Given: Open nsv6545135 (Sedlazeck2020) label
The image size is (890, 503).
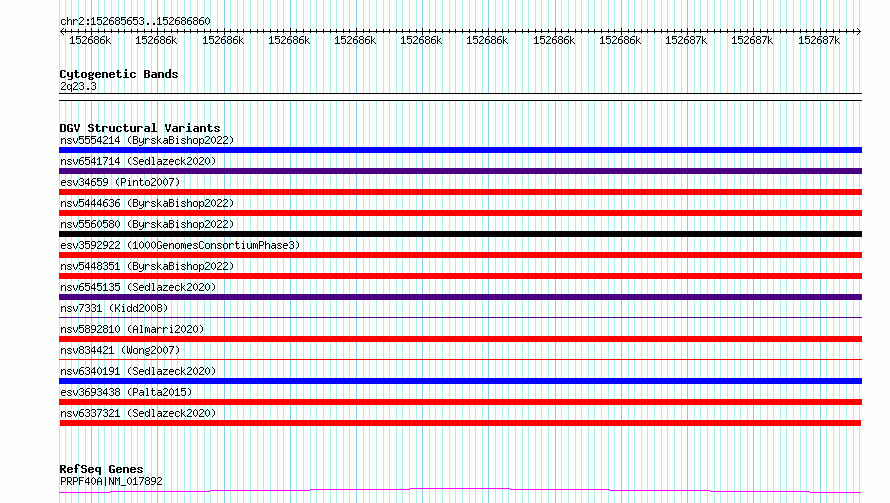Looking at the screenshot, I should [138, 287].
